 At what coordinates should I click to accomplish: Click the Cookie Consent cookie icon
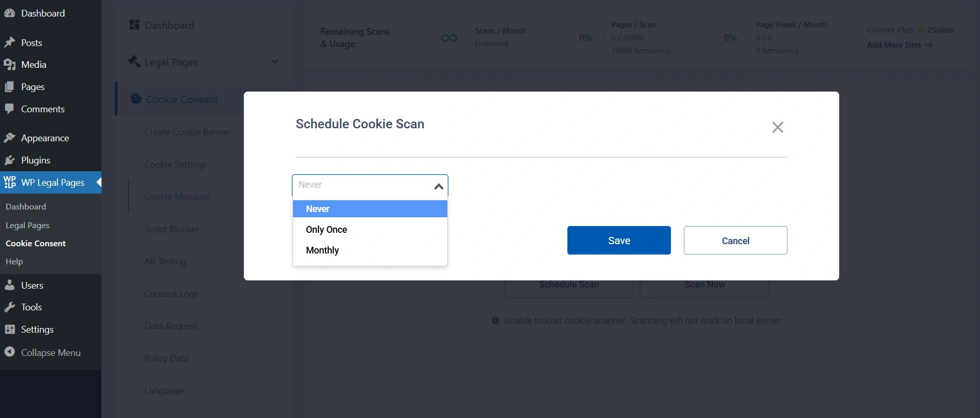136,98
